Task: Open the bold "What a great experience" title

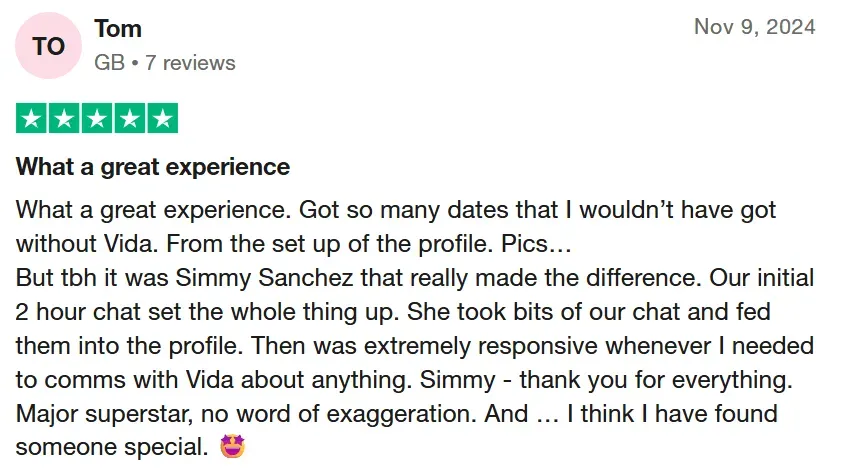Action: click(x=153, y=166)
